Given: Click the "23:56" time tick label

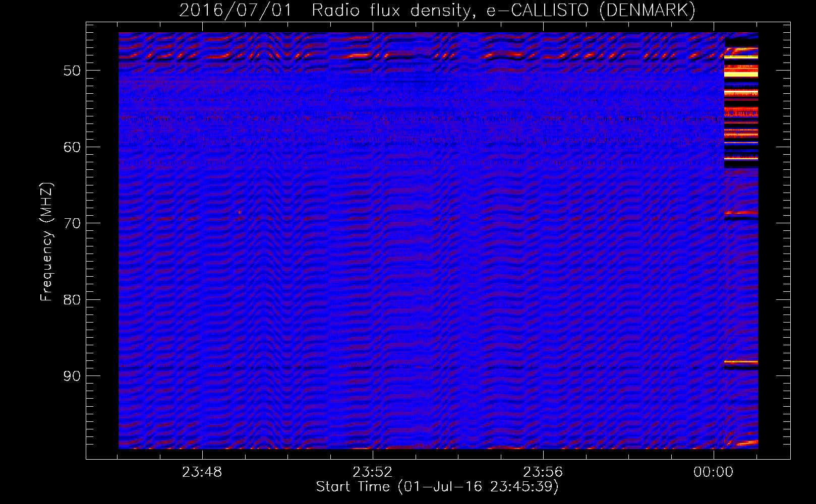Looking at the screenshot, I should pyautogui.click(x=543, y=472).
